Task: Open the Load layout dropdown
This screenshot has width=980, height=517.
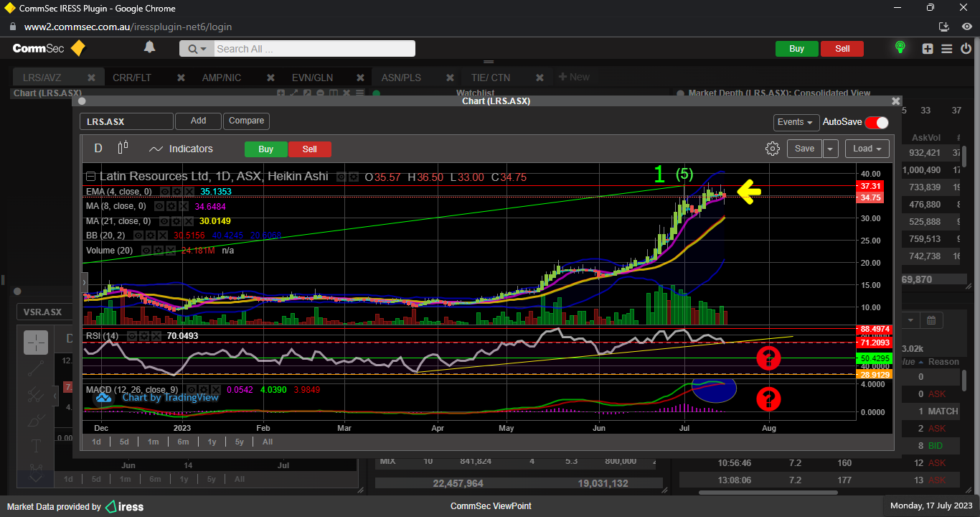Action: point(868,149)
